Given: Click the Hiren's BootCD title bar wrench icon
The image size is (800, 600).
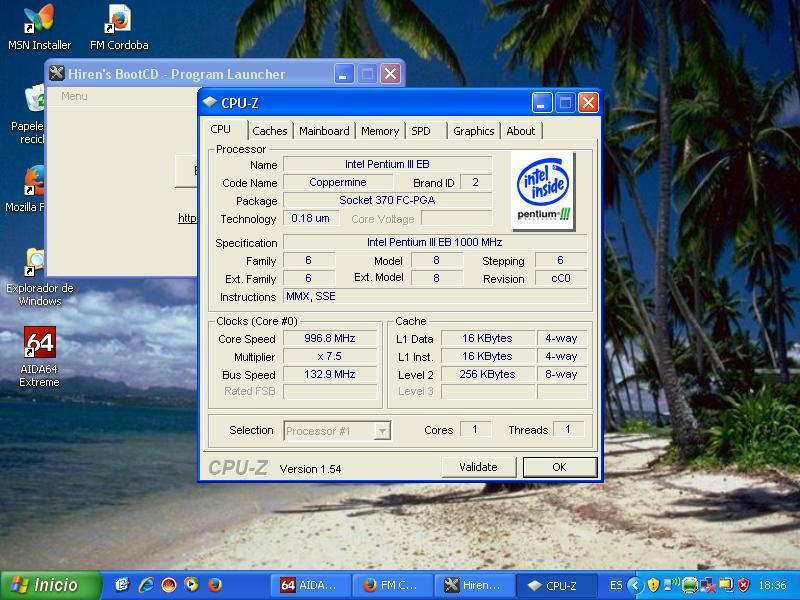Looking at the screenshot, I should point(57,73).
